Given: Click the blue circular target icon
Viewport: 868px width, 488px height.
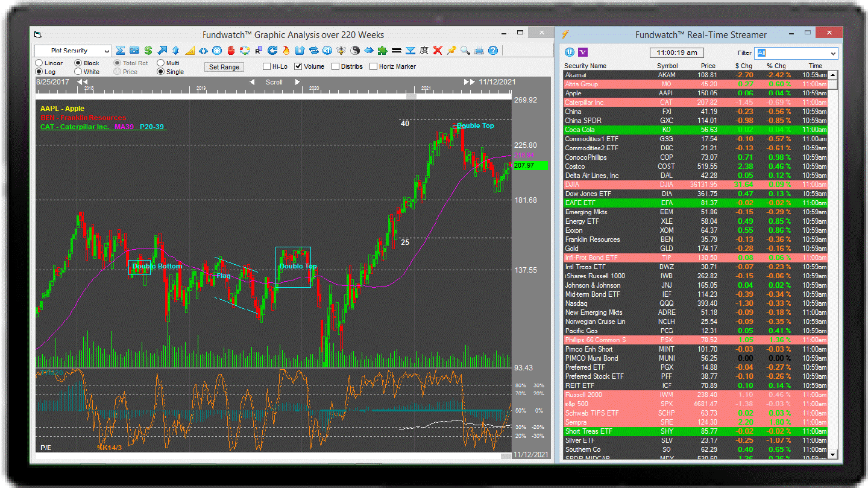Looking at the screenshot, I should pyautogui.click(x=217, y=51).
